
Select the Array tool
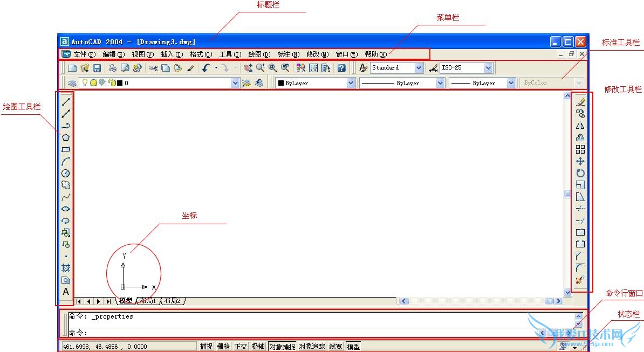pos(580,149)
